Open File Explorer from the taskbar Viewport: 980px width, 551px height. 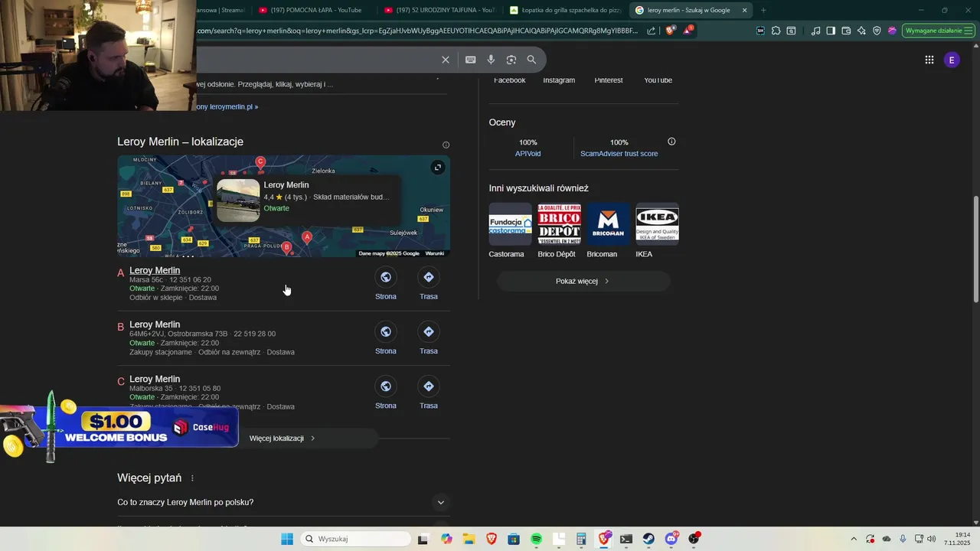[469, 539]
